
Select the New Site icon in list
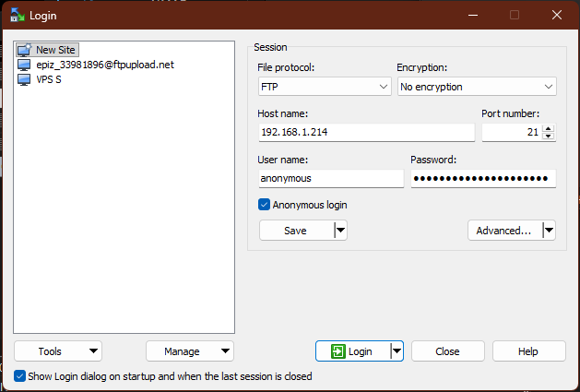coord(24,50)
